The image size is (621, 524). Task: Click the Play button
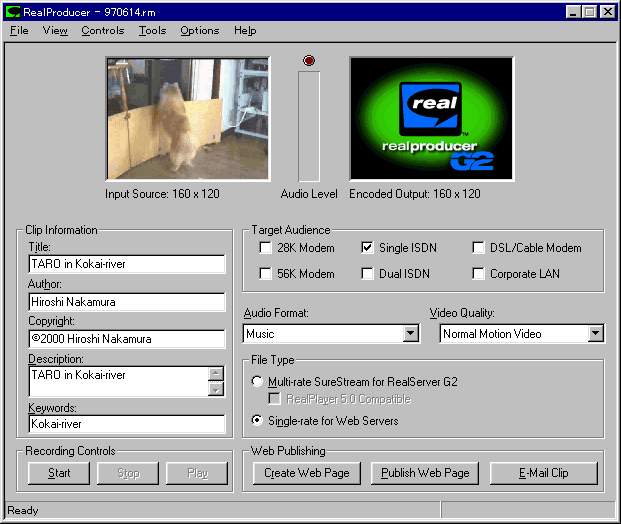click(x=197, y=473)
